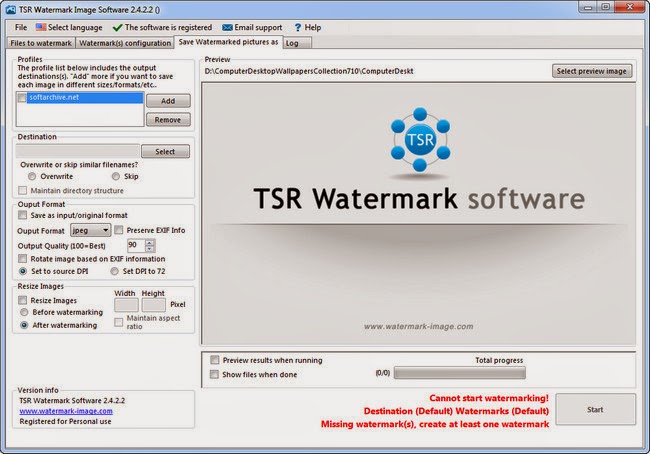Click Select destination button
This screenshot has height=454, width=650.
tap(165, 152)
